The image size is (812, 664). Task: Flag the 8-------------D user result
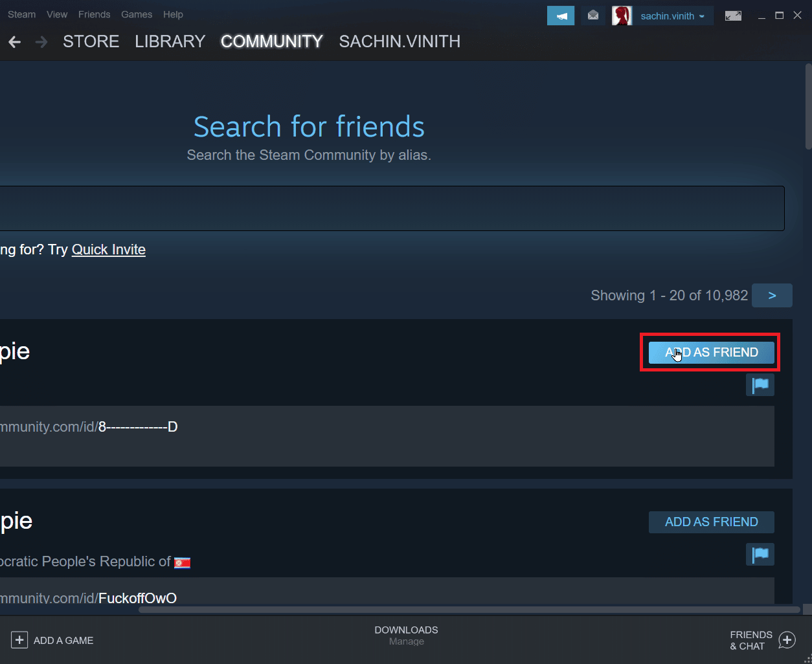tap(760, 385)
